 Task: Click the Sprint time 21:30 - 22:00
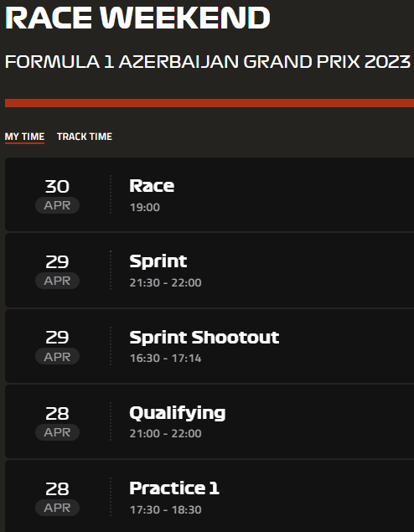pos(166,282)
